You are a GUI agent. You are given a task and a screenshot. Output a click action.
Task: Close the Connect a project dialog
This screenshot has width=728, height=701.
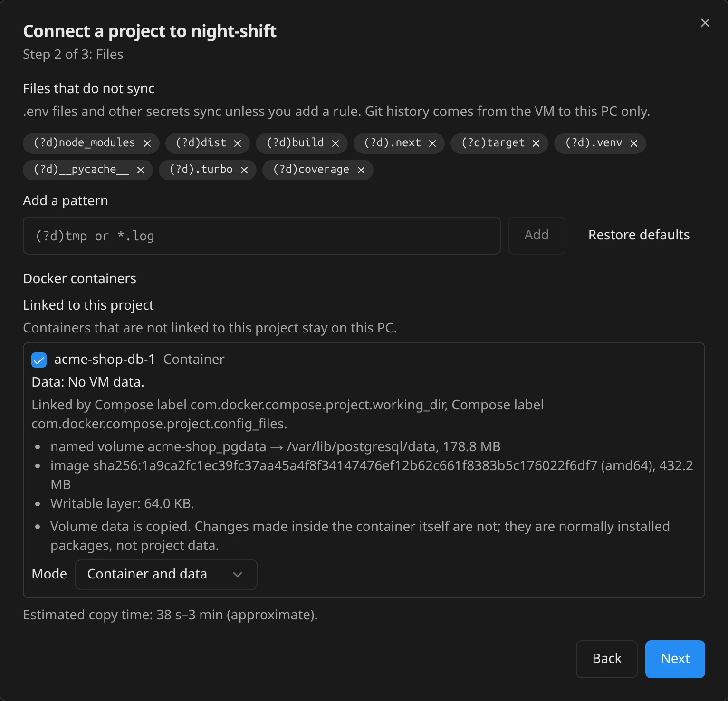click(x=705, y=23)
